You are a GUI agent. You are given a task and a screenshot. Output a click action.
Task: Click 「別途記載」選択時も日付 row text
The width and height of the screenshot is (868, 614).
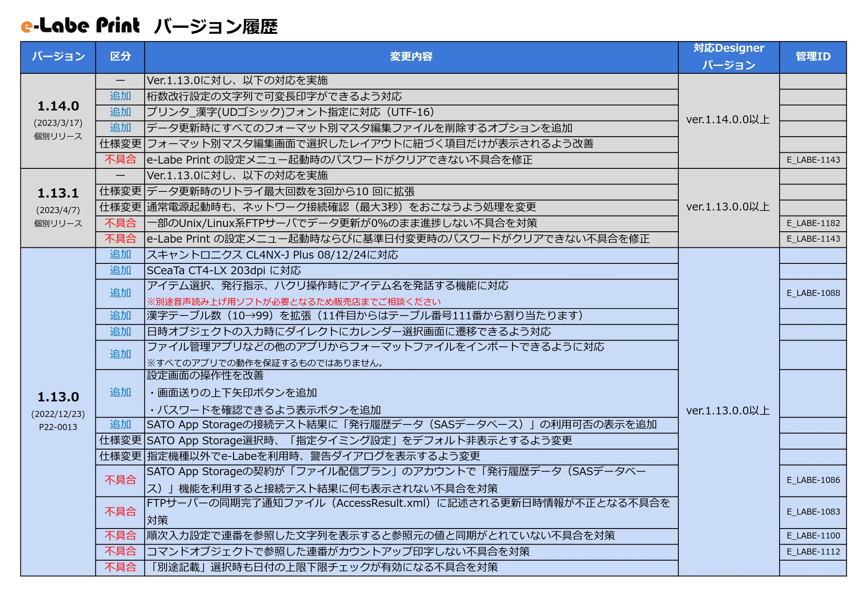(322, 568)
